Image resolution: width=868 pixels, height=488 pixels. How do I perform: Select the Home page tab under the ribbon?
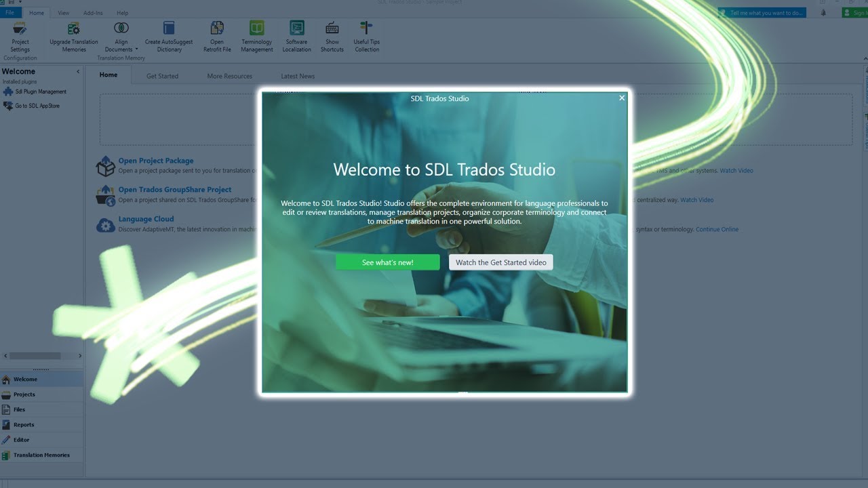pos(108,75)
